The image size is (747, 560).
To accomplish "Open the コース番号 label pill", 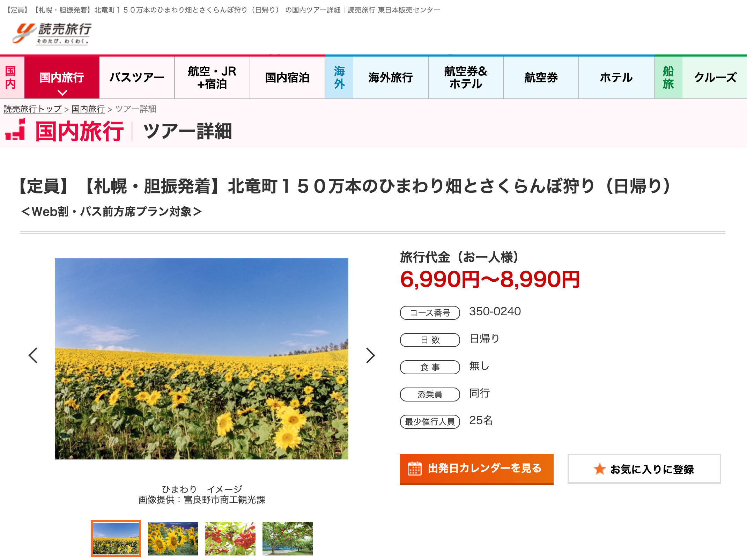I will [430, 313].
